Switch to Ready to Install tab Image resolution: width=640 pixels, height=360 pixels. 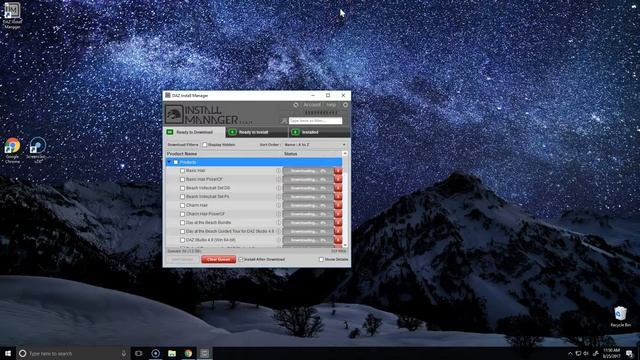click(x=257, y=132)
